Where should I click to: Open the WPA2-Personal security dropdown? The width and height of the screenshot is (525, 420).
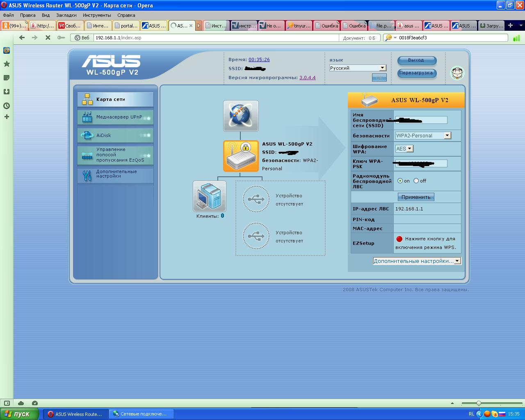tap(423, 136)
